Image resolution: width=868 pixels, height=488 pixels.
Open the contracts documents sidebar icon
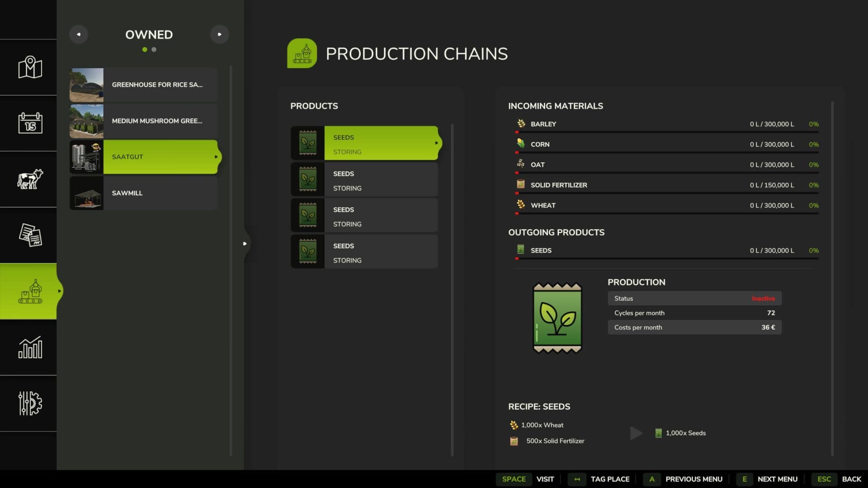30,235
